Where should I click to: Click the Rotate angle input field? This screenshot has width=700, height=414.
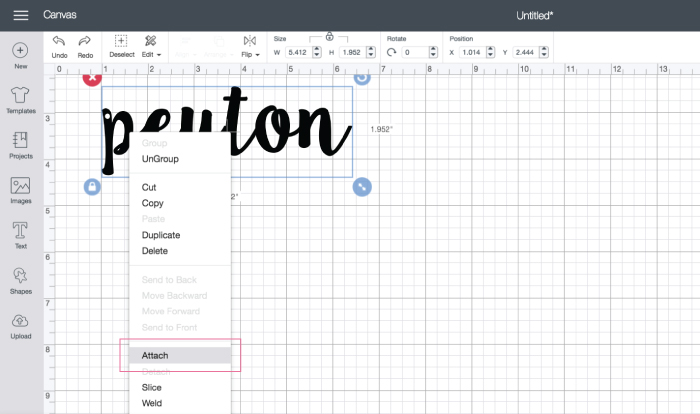[x=414, y=52]
